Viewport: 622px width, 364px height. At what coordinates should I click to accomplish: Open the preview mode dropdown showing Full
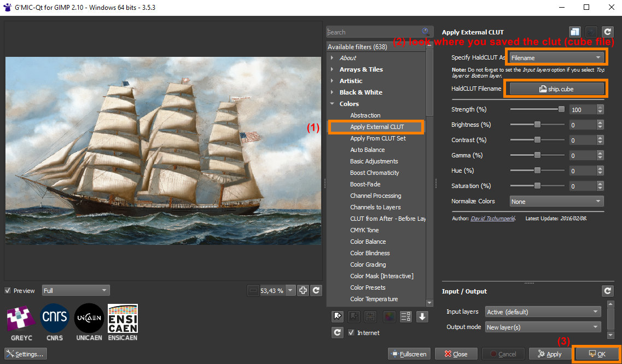[x=75, y=291]
